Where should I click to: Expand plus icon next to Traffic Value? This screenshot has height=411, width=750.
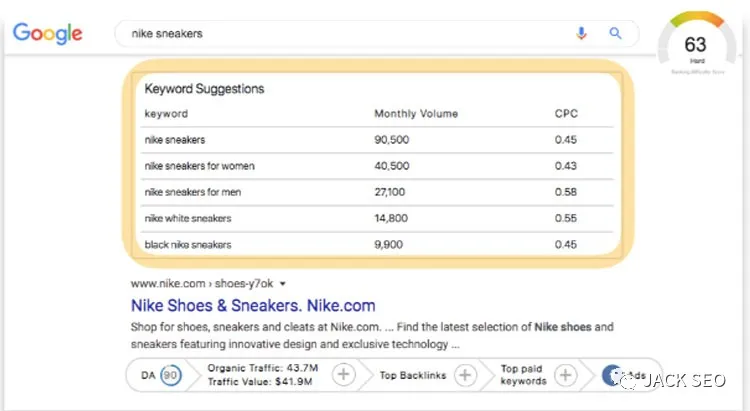pyautogui.click(x=342, y=375)
